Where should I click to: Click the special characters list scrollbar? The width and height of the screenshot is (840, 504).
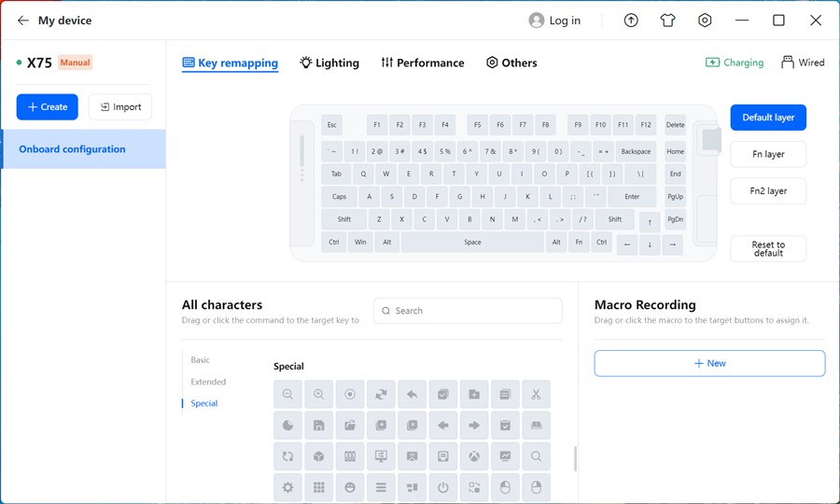[575, 457]
